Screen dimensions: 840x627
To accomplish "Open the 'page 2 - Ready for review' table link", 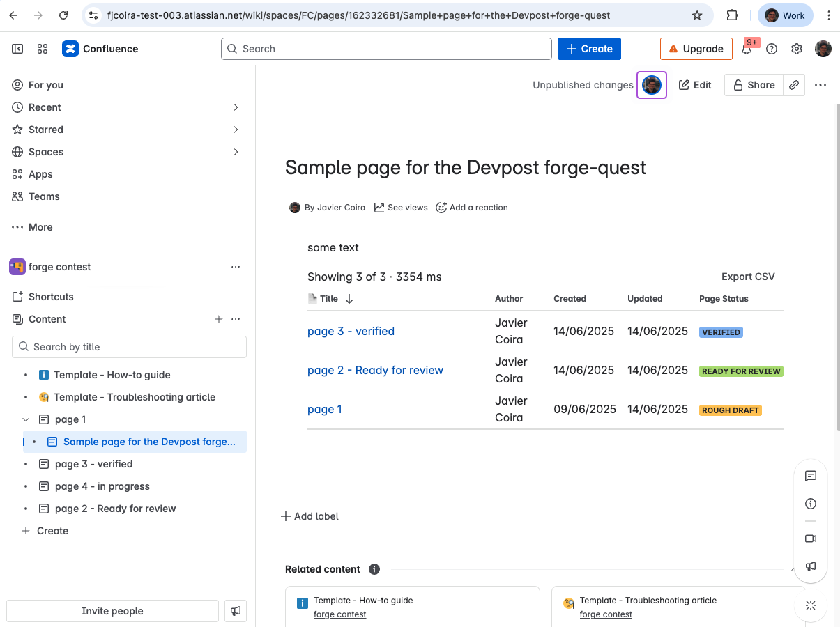I will click(x=375, y=371).
